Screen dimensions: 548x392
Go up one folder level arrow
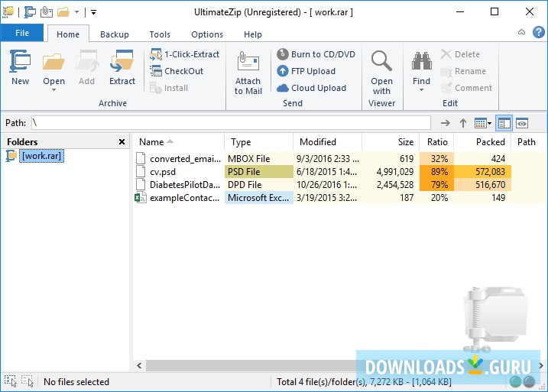(x=463, y=123)
